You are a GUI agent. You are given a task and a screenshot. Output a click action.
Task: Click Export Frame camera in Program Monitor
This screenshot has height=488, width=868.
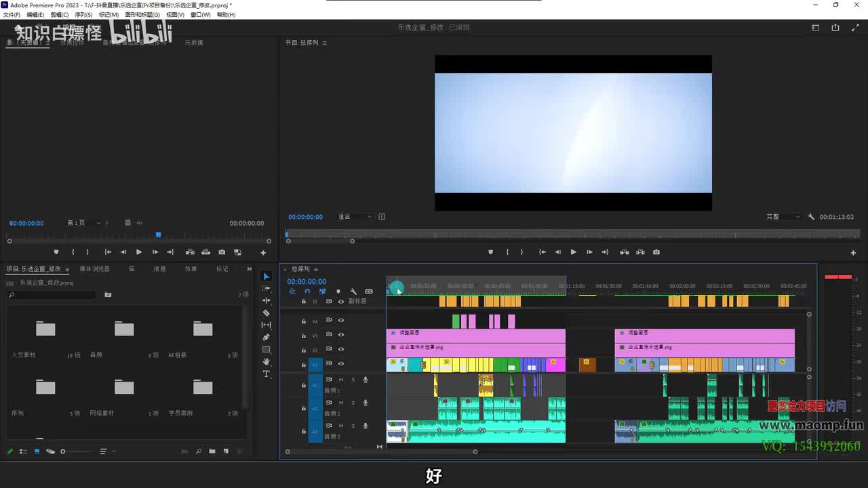coord(656,252)
